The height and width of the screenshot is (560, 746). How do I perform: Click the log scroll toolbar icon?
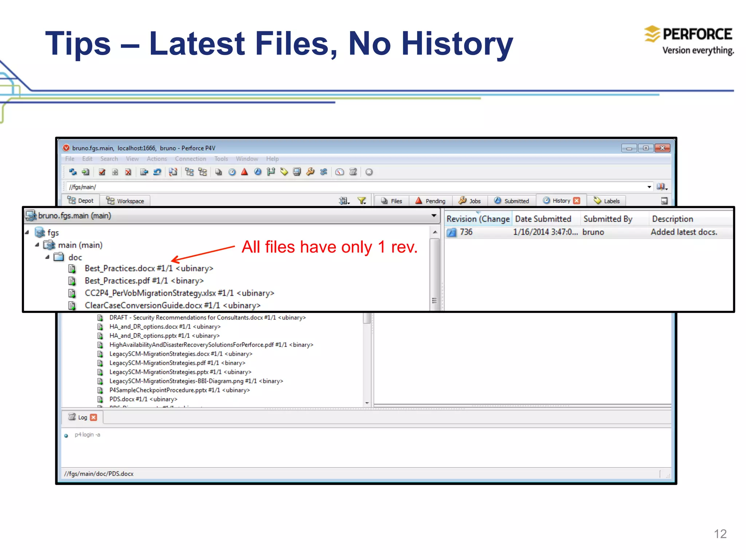point(353,172)
